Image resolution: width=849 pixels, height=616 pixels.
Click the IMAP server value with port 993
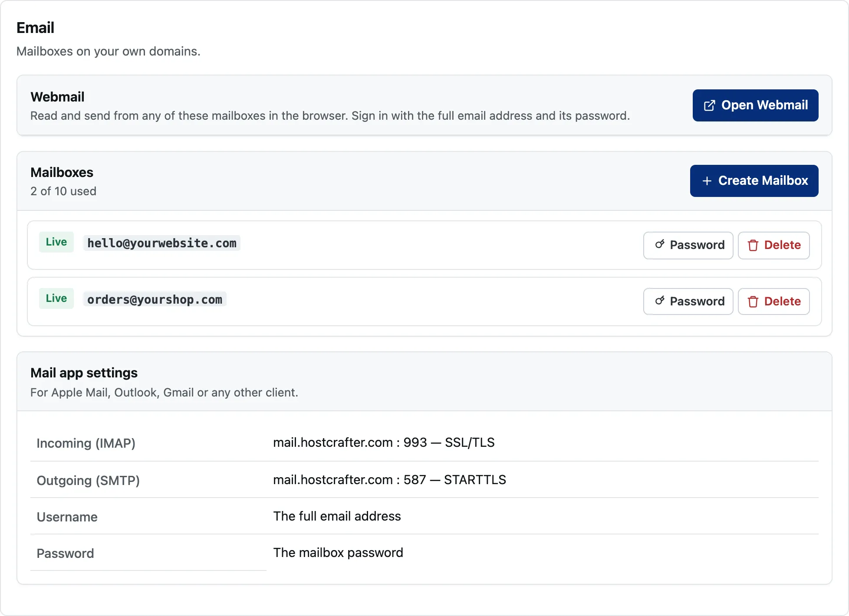pyautogui.click(x=384, y=442)
